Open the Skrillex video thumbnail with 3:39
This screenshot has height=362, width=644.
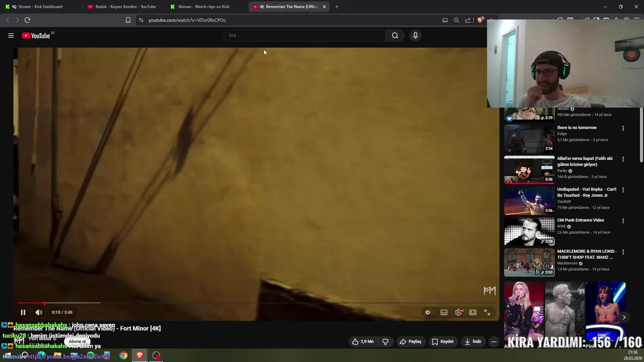[529, 115]
